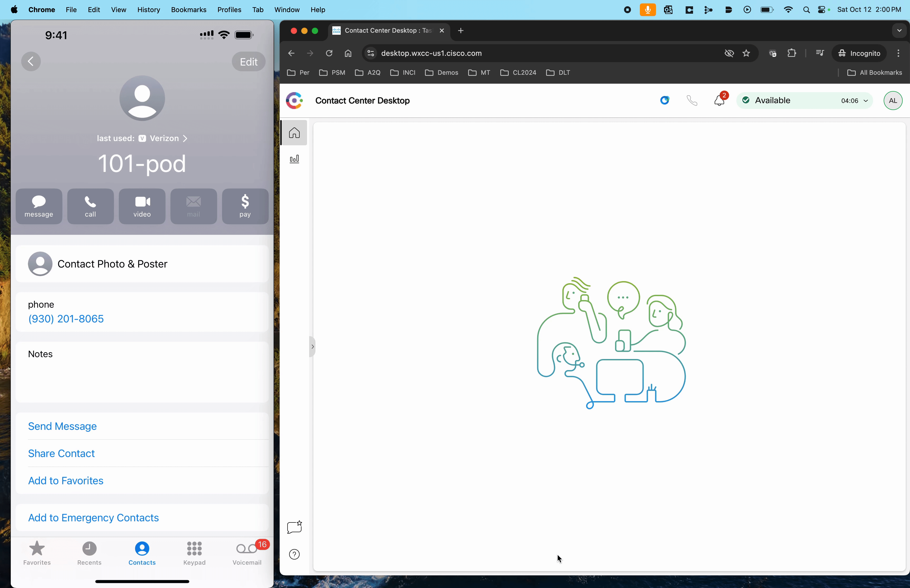910x588 pixels.
Task: Bookmark this page with star icon
Action: point(746,53)
